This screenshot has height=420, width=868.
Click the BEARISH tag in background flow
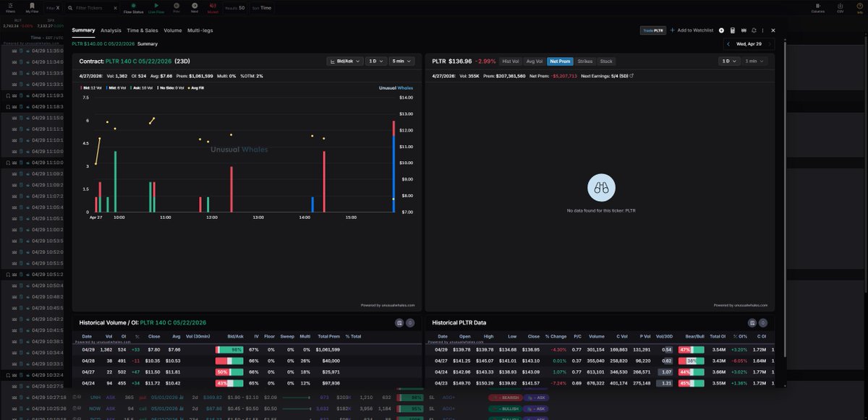[506, 398]
